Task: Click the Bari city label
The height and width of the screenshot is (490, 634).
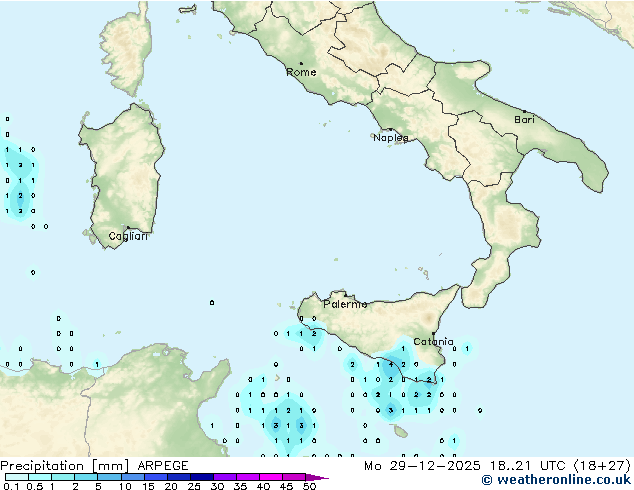Action: pyautogui.click(x=524, y=119)
